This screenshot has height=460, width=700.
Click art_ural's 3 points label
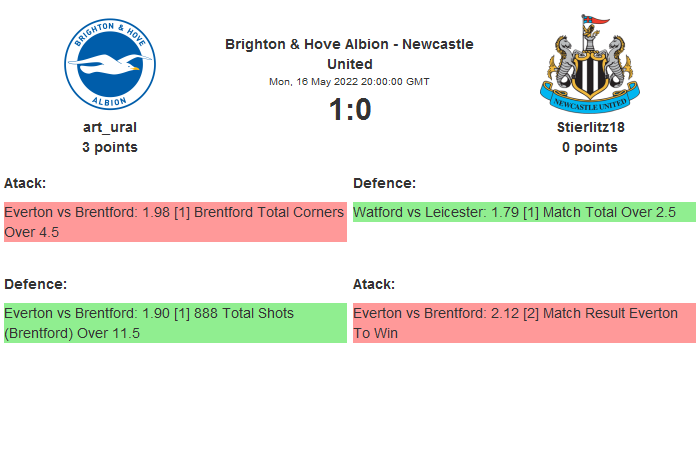point(110,147)
